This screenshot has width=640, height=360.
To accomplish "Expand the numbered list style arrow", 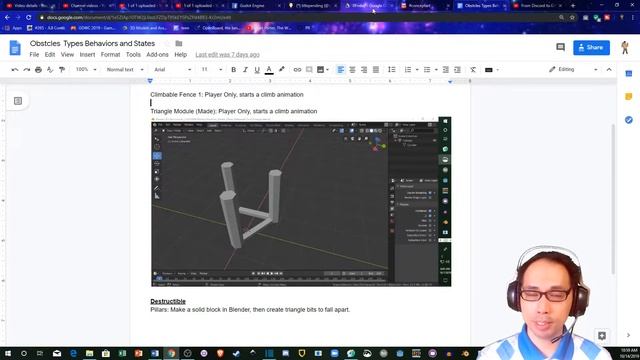I will pos(417,70).
